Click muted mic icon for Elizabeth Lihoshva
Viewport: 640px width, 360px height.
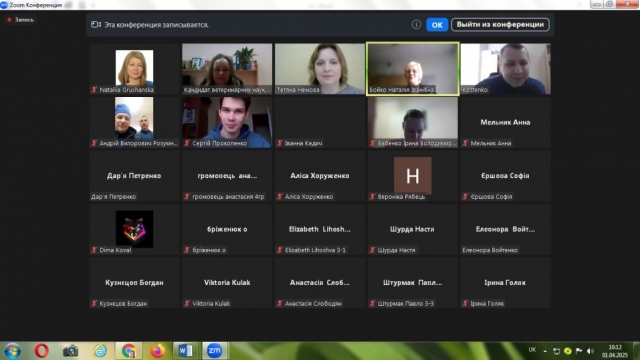click(x=280, y=250)
